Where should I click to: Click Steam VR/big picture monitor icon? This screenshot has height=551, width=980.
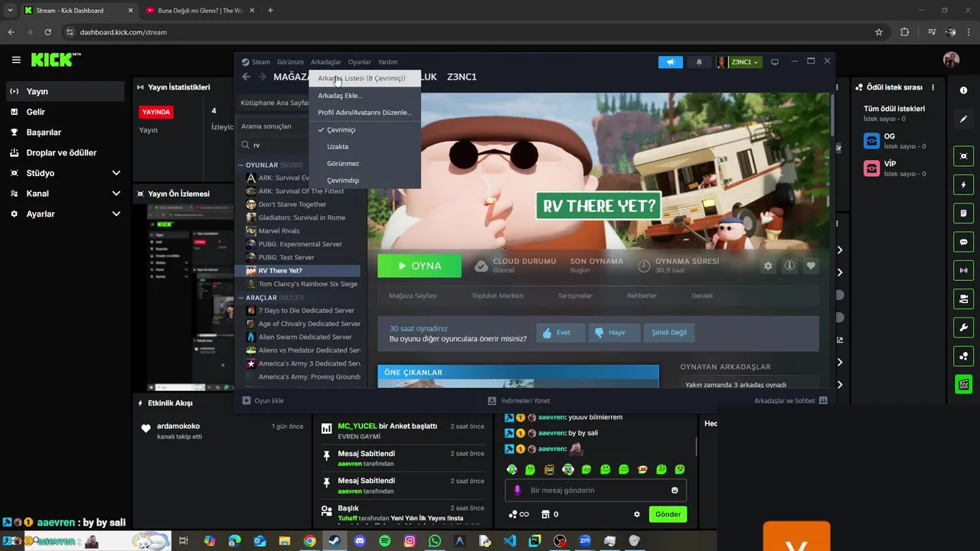coord(775,62)
